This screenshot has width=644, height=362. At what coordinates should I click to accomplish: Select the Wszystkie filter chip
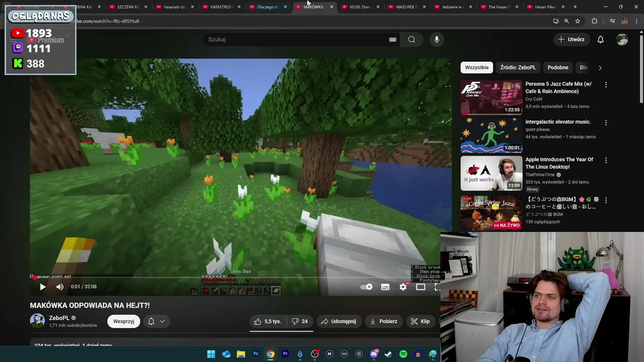click(476, 67)
